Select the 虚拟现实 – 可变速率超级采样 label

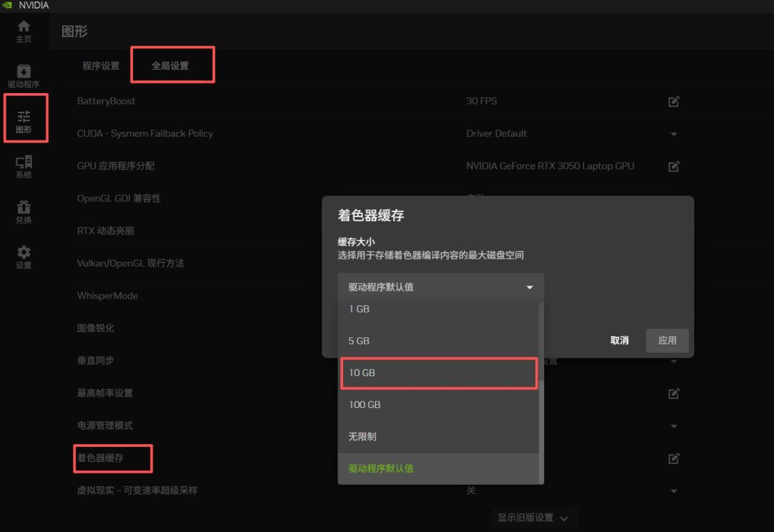click(x=137, y=490)
